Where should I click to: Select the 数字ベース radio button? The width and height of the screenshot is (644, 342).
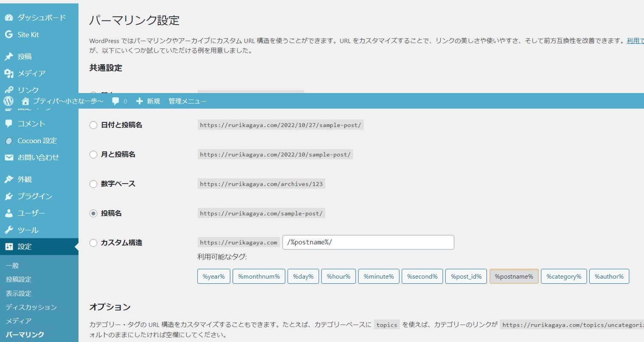(x=93, y=184)
